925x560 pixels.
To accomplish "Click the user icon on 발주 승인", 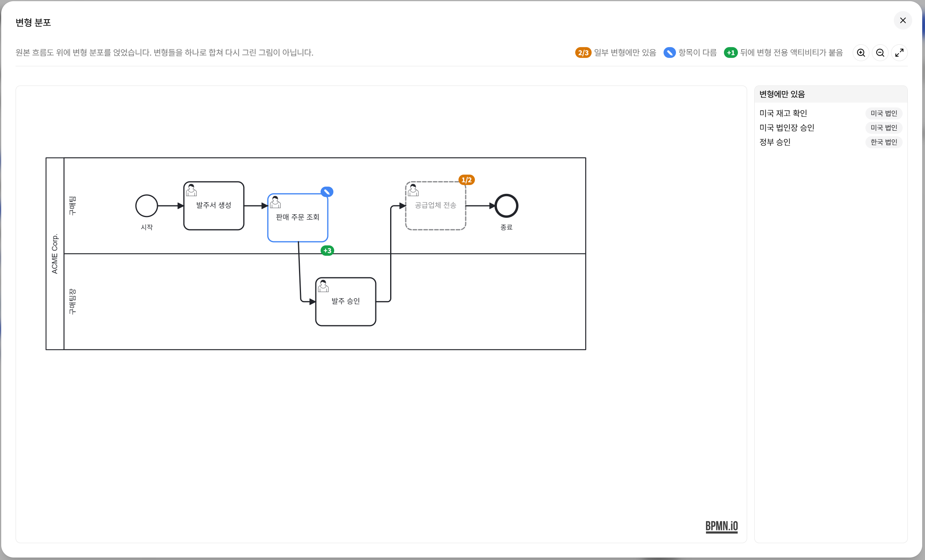I will coord(323,286).
